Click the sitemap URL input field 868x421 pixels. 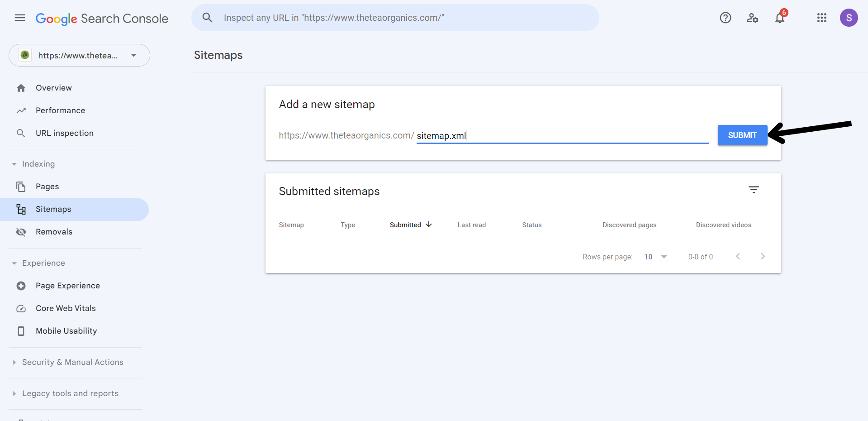pos(561,136)
